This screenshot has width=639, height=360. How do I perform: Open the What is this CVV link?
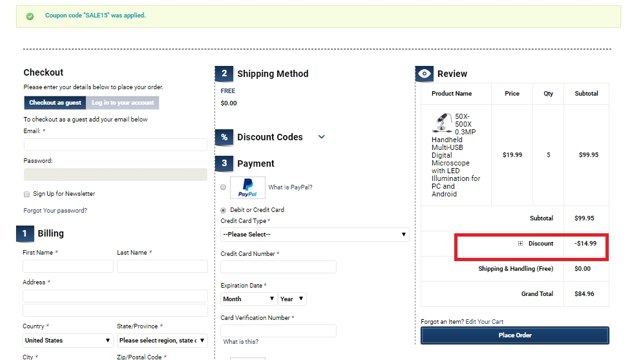(240, 342)
